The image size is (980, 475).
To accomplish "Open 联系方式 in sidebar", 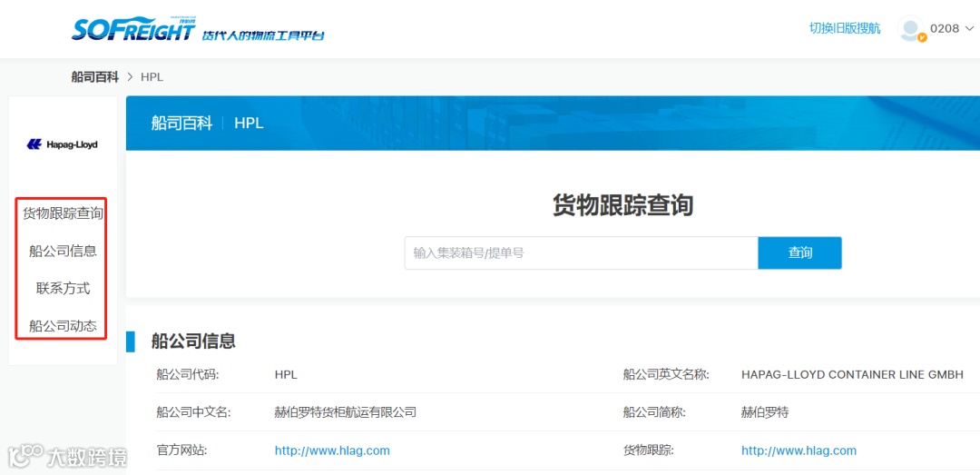I will pyautogui.click(x=63, y=289).
